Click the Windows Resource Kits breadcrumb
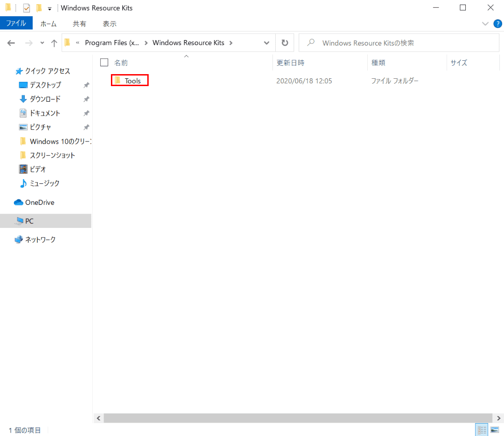Image resolution: width=504 pixels, height=436 pixels. pos(188,43)
